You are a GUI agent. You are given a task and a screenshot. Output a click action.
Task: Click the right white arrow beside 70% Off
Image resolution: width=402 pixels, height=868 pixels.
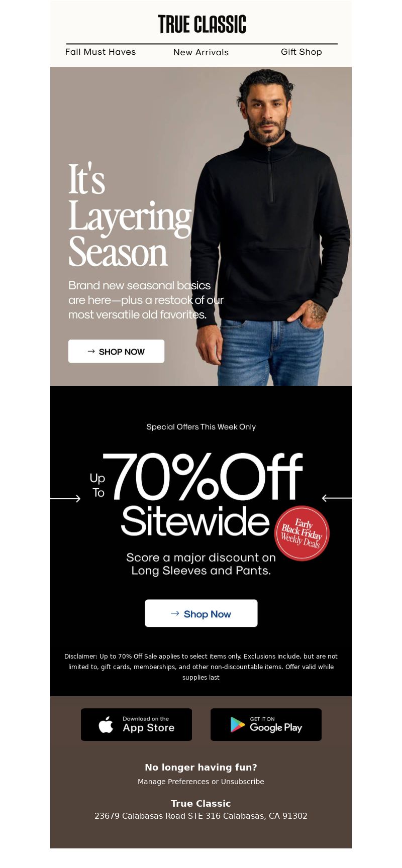click(x=337, y=498)
